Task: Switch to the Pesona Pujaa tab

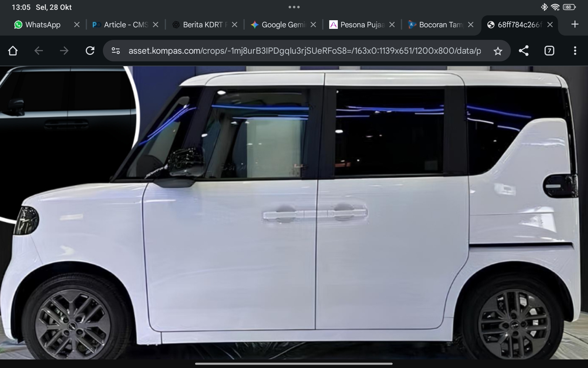Action: pos(357,25)
